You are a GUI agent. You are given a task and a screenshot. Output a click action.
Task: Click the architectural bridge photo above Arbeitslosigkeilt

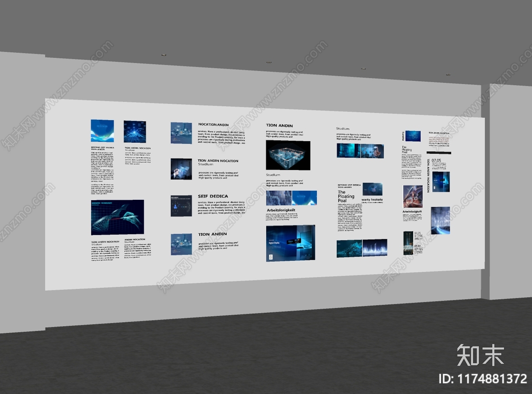coord(413,197)
